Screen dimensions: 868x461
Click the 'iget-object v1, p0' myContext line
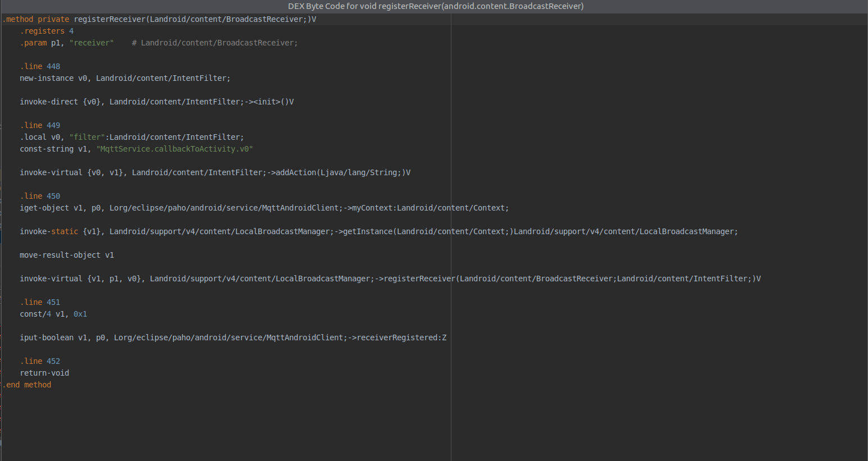coord(264,208)
